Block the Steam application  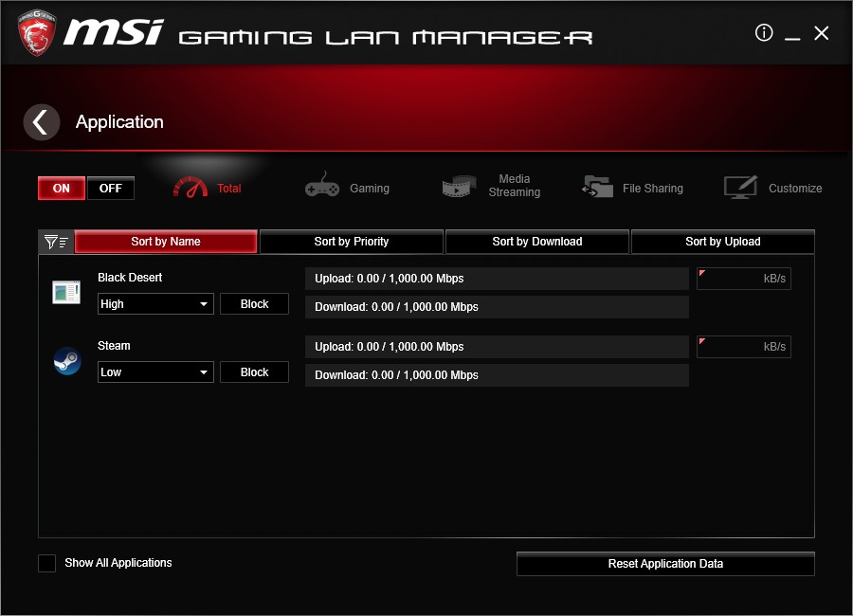point(254,371)
